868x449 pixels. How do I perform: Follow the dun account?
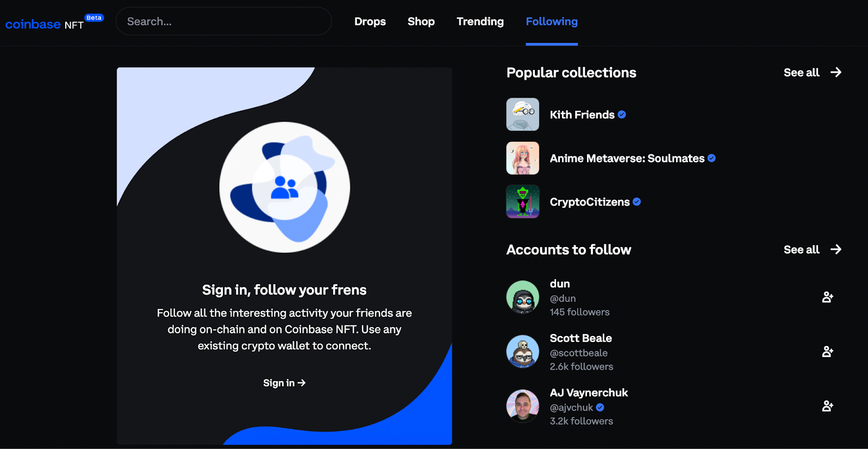[827, 297]
